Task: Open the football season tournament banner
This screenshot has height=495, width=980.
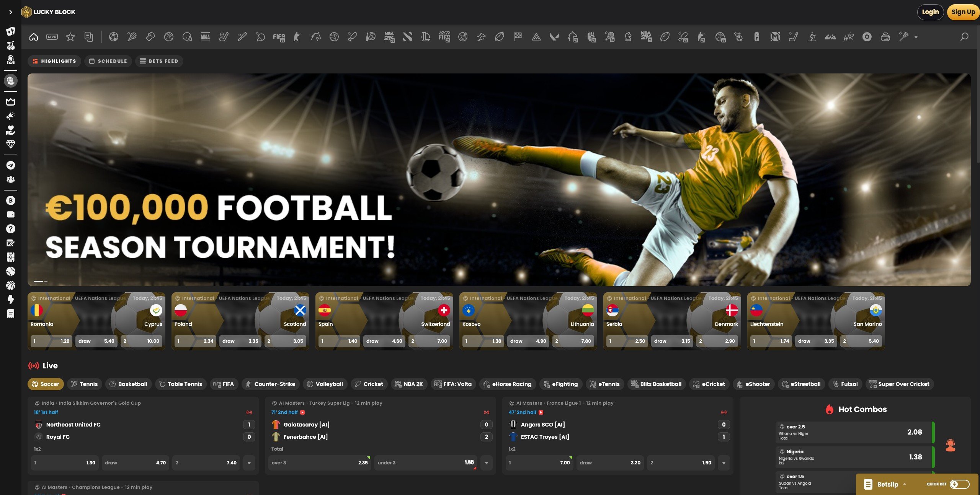Action: pyautogui.click(x=499, y=180)
